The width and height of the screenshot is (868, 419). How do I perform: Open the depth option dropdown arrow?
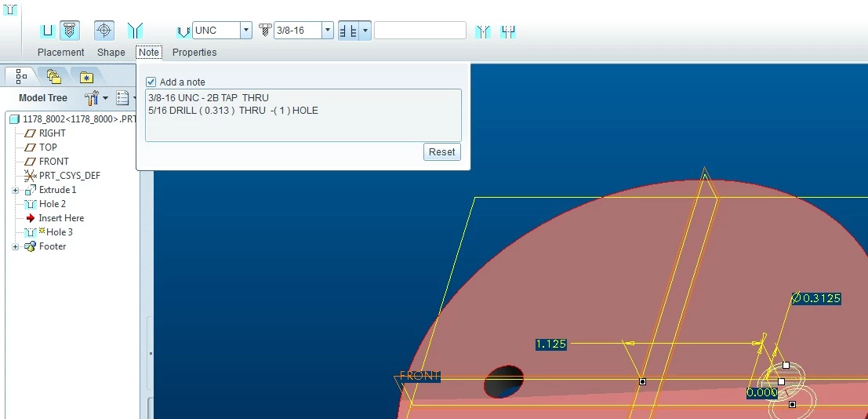pos(365,31)
